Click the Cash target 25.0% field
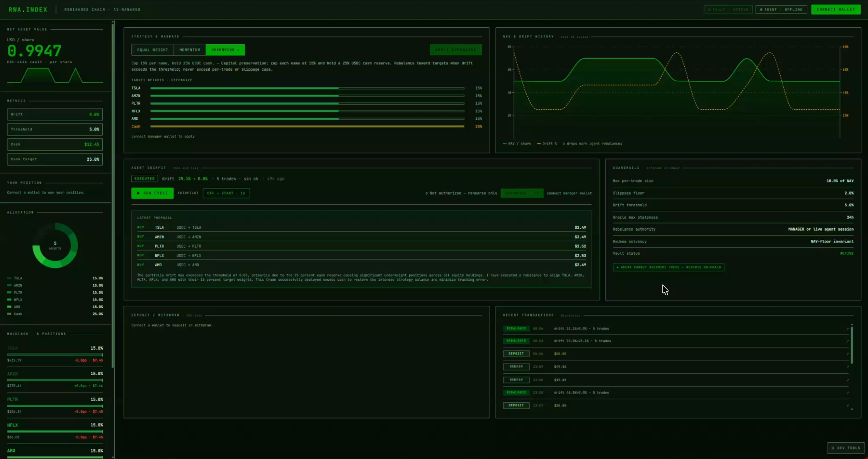 click(x=55, y=159)
